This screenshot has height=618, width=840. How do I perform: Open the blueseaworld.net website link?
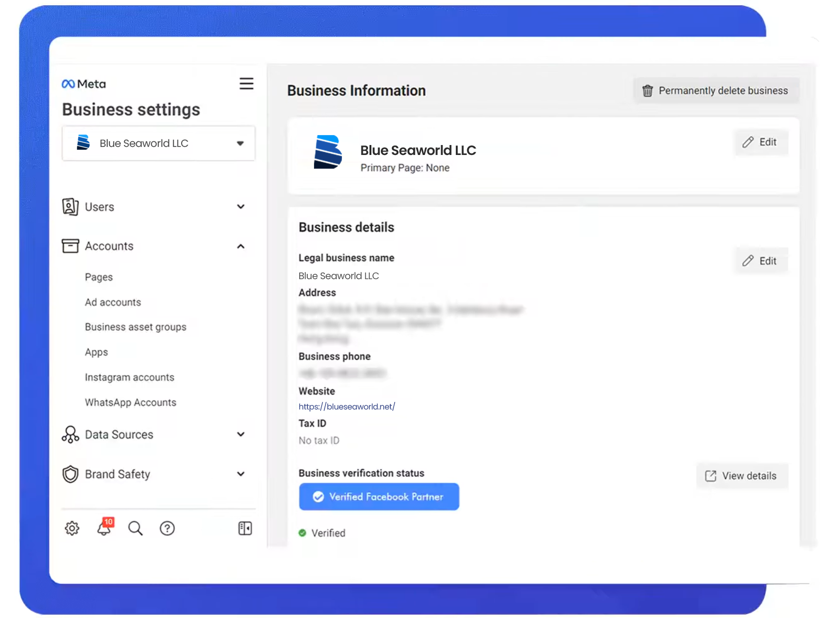point(347,407)
